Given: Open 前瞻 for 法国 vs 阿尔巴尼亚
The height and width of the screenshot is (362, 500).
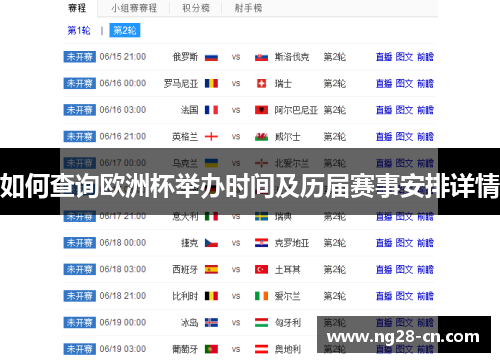Looking at the screenshot, I should click(425, 110).
